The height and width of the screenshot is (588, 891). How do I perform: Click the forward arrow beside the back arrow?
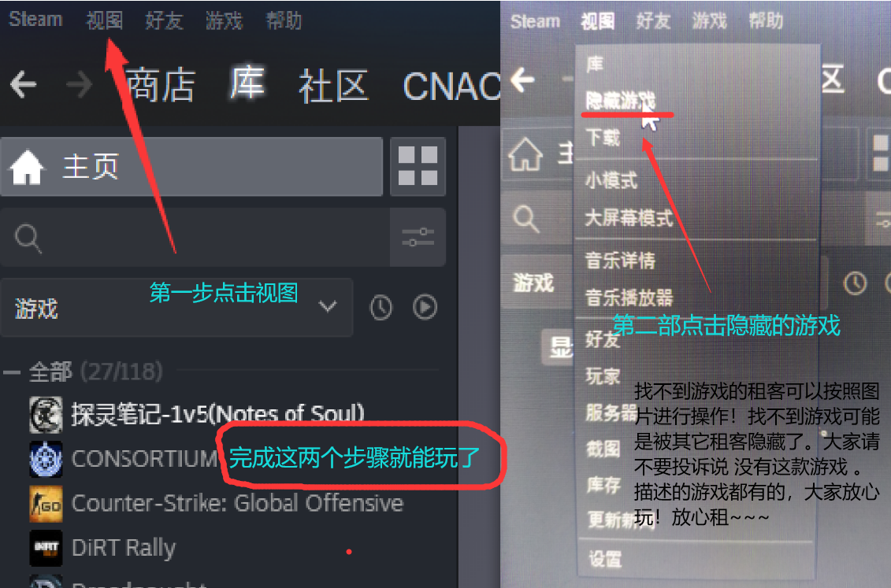(x=79, y=85)
